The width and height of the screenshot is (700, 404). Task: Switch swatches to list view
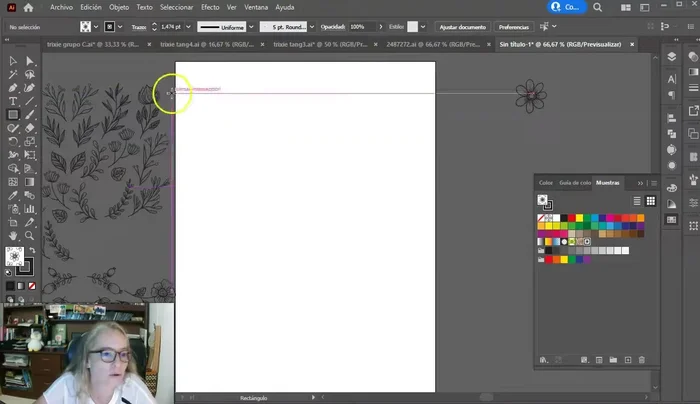pyautogui.click(x=637, y=201)
